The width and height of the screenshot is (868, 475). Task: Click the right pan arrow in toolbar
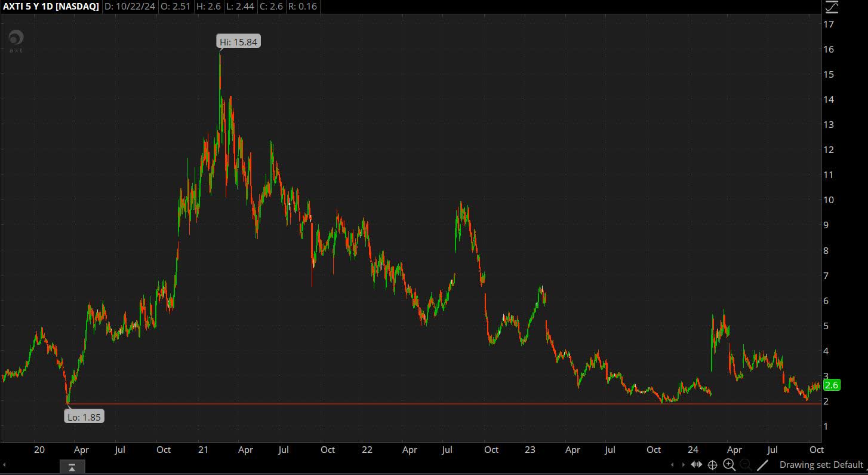[684, 464]
